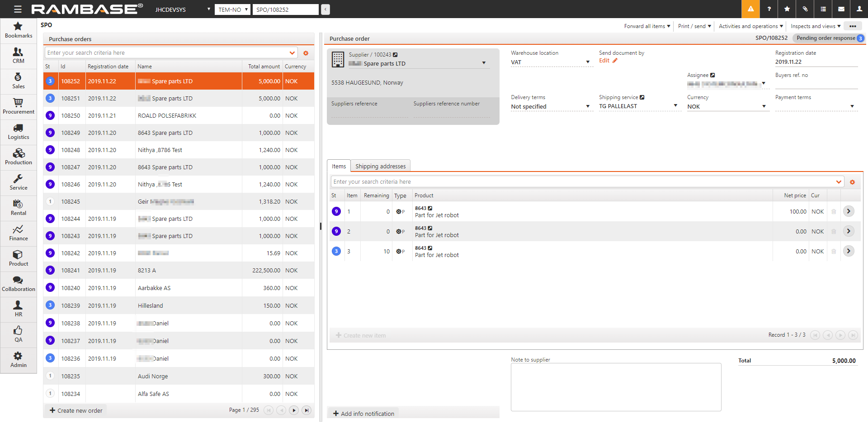Open the Production module
This screenshot has width=868, height=424.
coord(18,157)
